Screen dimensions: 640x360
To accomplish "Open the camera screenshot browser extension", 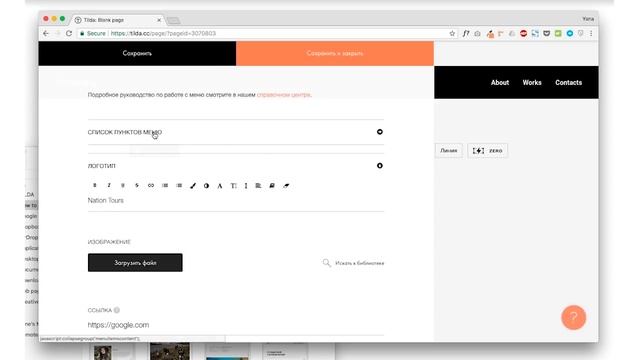I will [477, 33].
